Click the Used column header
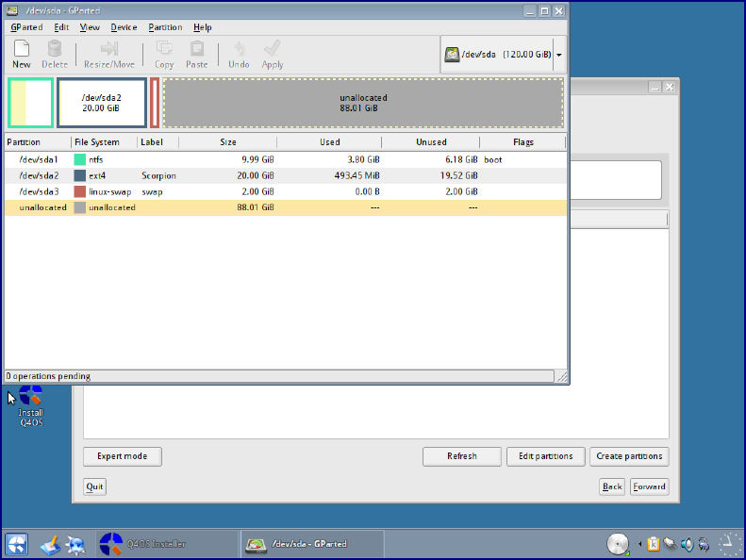746x560 pixels. coord(329,142)
